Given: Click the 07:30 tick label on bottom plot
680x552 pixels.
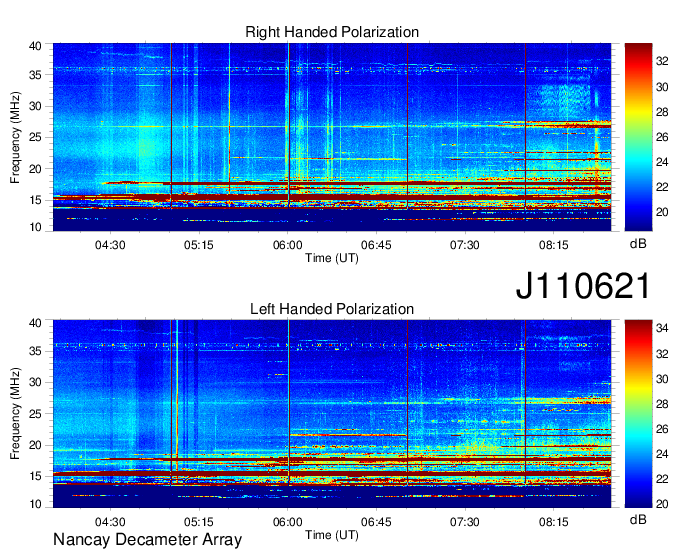Looking at the screenshot, I should tap(464, 522).
